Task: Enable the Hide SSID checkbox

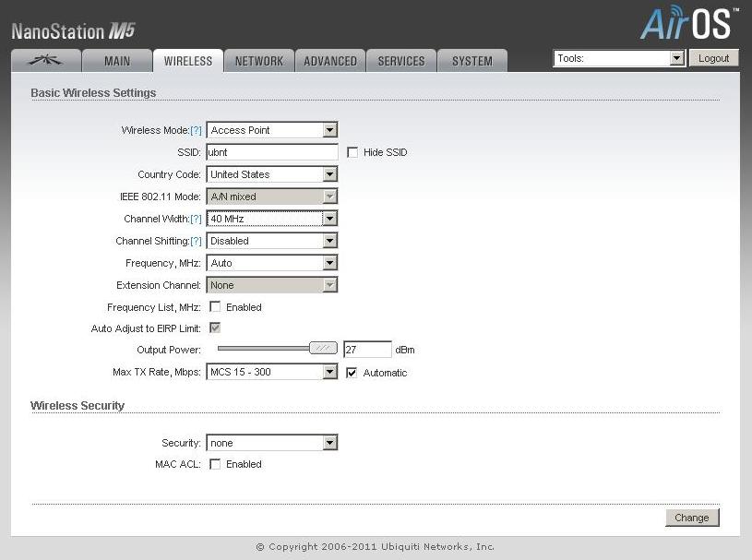Action: [352, 152]
